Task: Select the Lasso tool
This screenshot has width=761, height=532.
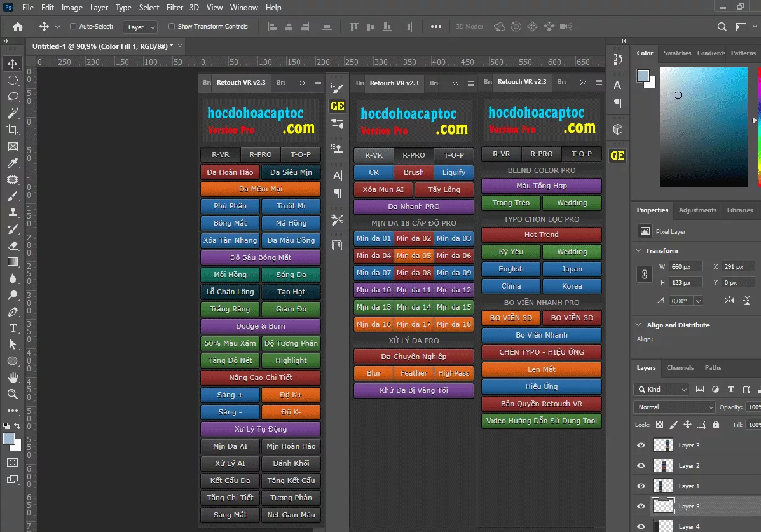Action: click(13, 97)
